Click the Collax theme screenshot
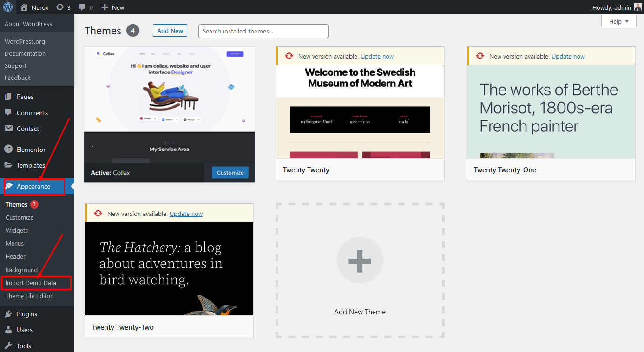Image resolution: width=644 pixels, height=352 pixels. point(169,104)
